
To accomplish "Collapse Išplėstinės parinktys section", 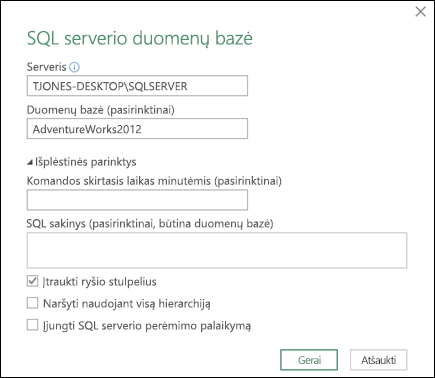I will click(x=30, y=162).
